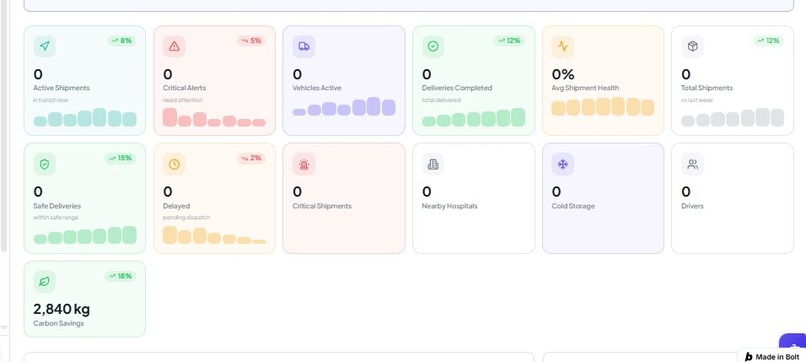Click the Deliveries Completed check circle icon

[x=433, y=46]
